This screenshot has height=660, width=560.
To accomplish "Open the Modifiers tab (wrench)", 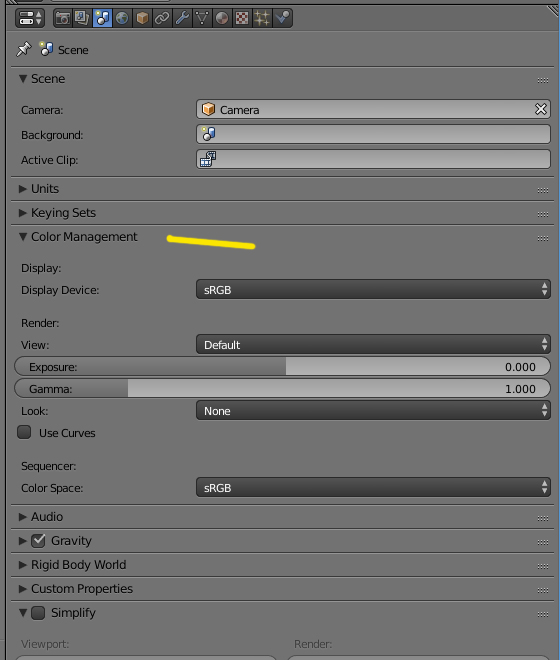I will (182, 18).
